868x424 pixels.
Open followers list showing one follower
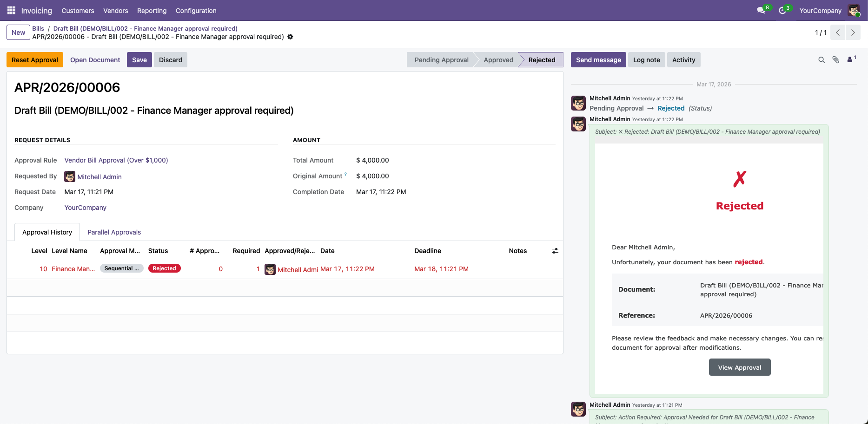pos(850,59)
